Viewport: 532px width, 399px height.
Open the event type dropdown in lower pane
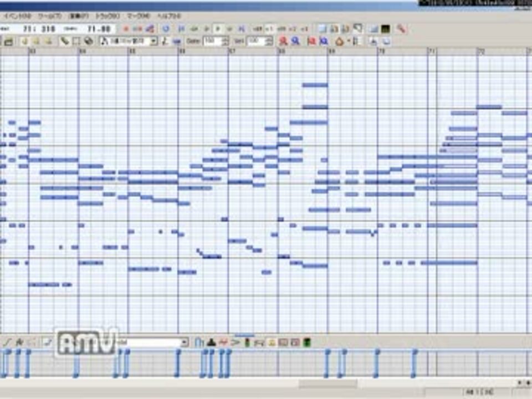[184, 342]
